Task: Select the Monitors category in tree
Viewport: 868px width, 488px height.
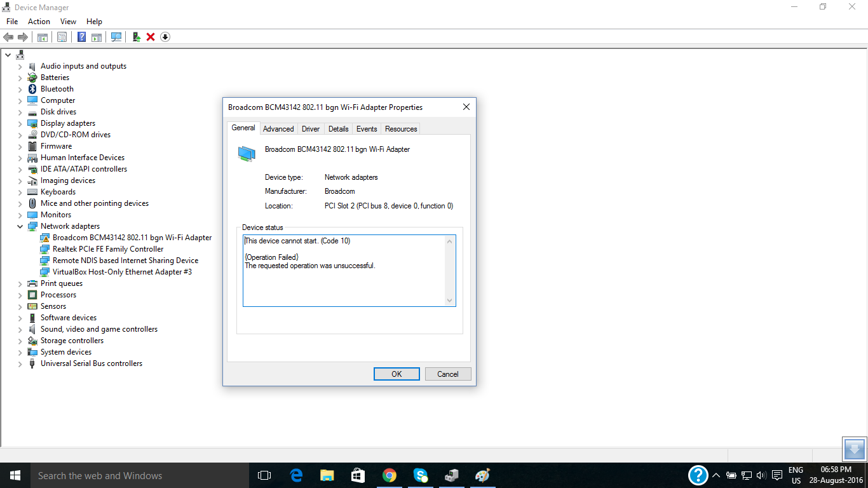Action: pyautogui.click(x=56, y=215)
